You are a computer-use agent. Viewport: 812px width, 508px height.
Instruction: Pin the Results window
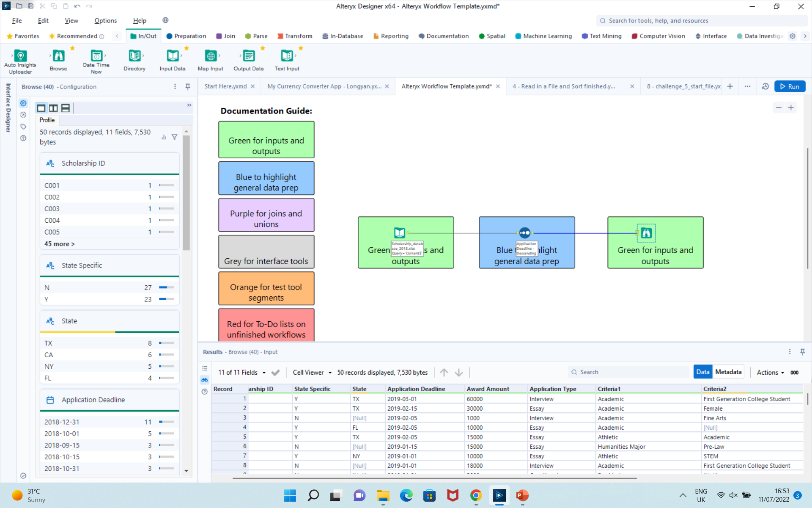tap(802, 352)
